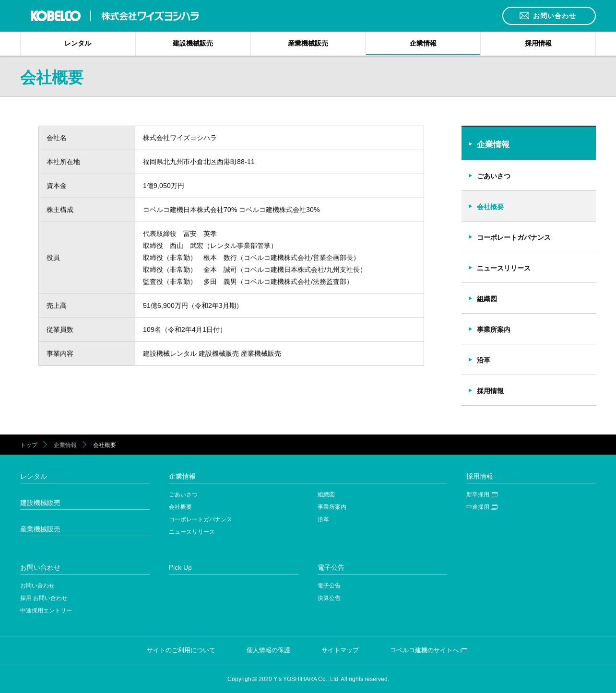Click the 株主構成 row label
This screenshot has width=616, height=693.
(60, 210)
